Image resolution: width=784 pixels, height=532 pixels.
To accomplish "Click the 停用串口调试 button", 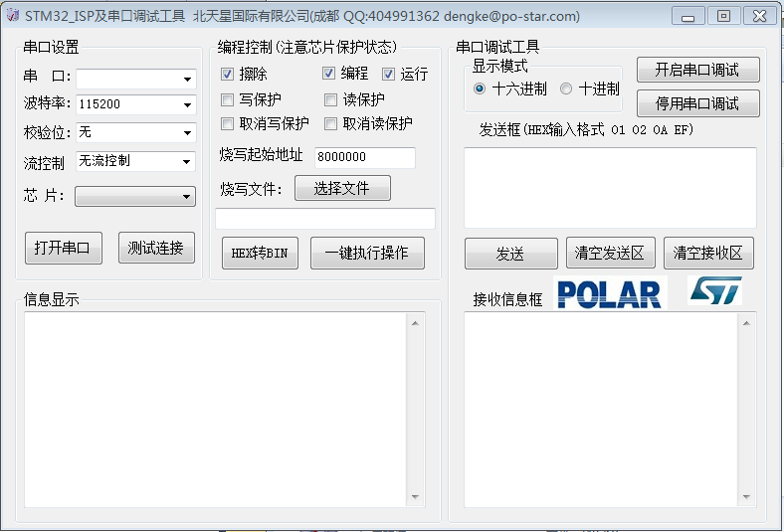I will (698, 103).
